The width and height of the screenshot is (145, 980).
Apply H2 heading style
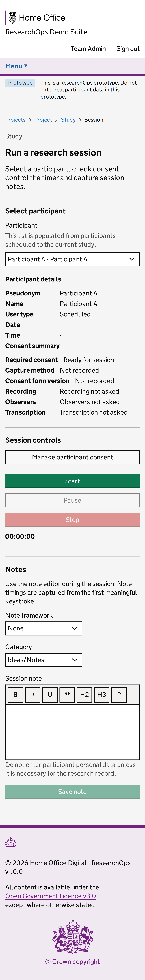[84, 694]
